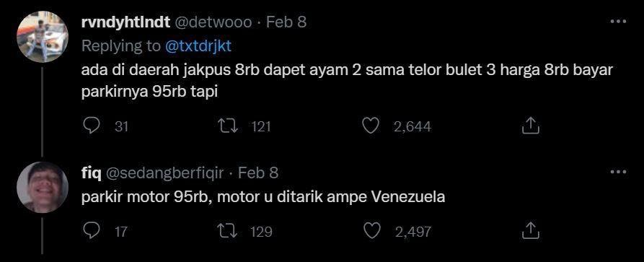The width and height of the screenshot is (644, 262).
Task: Open the @txtdrjkt profile link
Action: coord(198,46)
